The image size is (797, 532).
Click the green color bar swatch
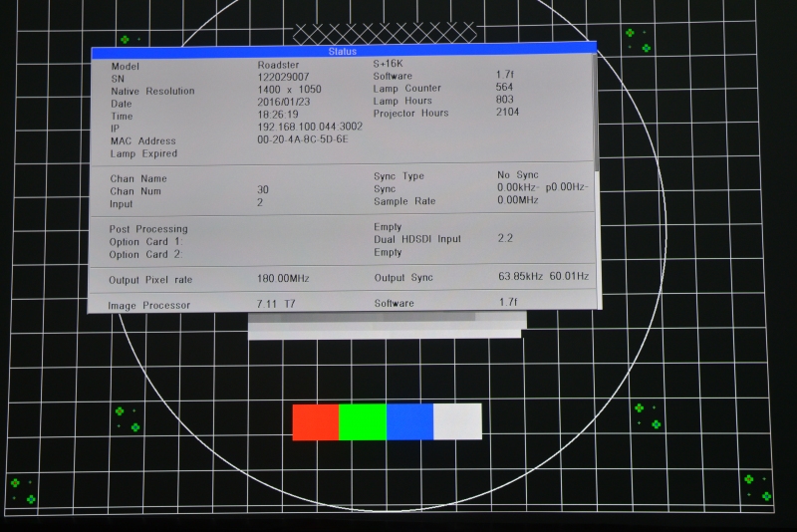pos(363,421)
